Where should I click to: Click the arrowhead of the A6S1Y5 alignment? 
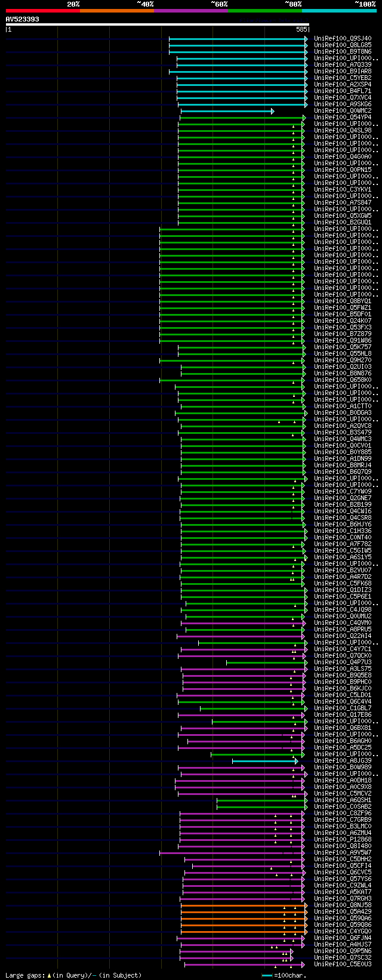click(x=306, y=557)
